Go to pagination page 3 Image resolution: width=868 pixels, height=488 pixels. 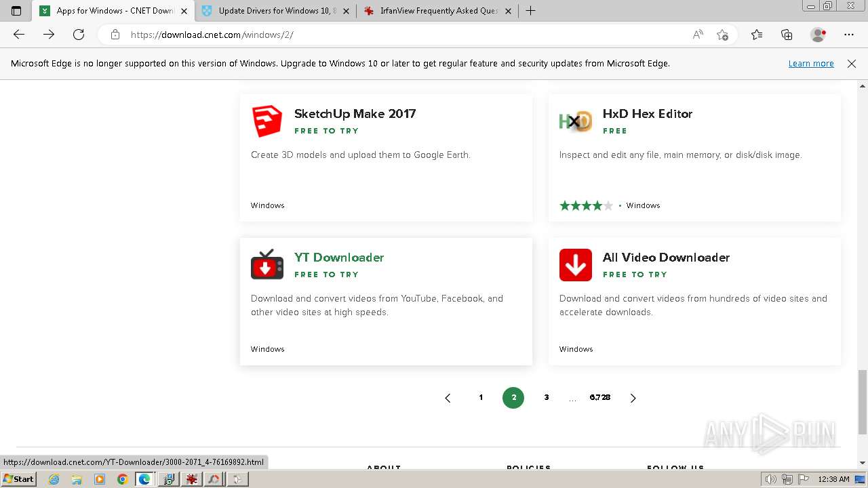click(547, 398)
